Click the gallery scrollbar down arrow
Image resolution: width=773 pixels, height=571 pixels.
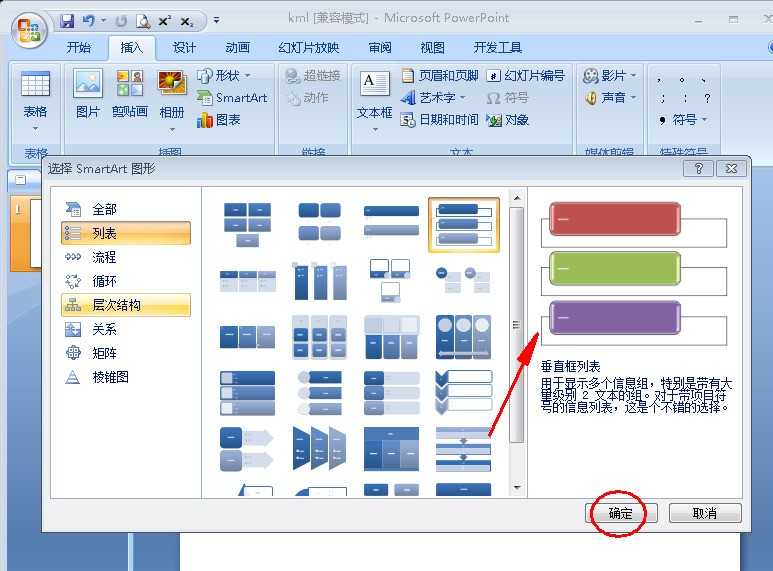click(517, 488)
